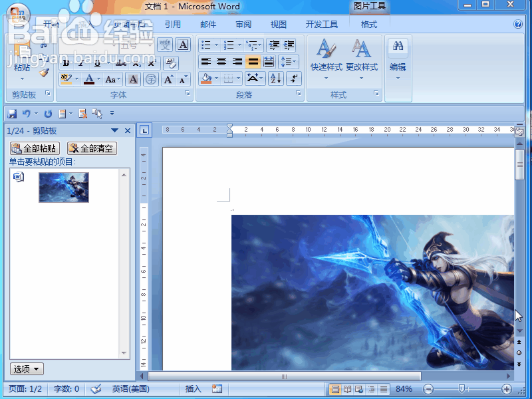Select the Undo icon
This screenshot has width=532, height=399.
coord(27,114)
